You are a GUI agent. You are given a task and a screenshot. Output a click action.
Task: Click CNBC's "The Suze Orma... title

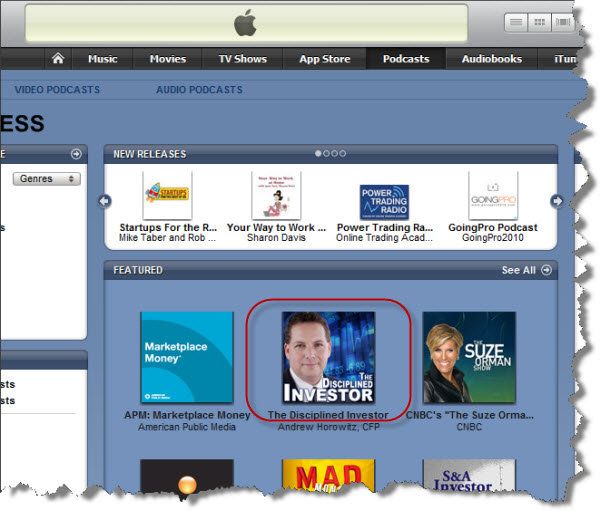pos(470,415)
